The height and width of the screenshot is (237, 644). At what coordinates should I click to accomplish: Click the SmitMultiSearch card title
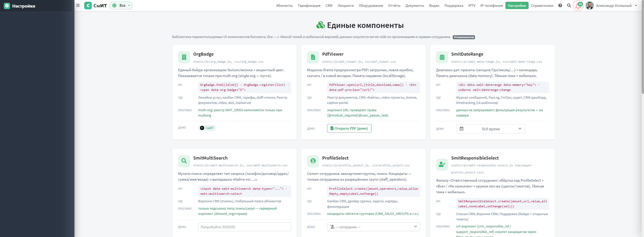[210, 158]
